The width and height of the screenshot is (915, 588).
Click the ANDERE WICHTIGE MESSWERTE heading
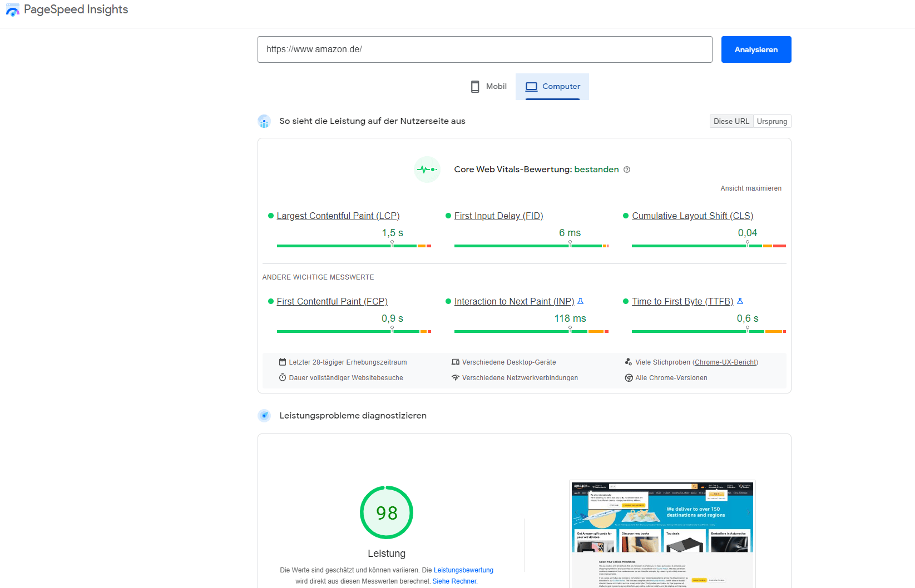coord(318,277)
